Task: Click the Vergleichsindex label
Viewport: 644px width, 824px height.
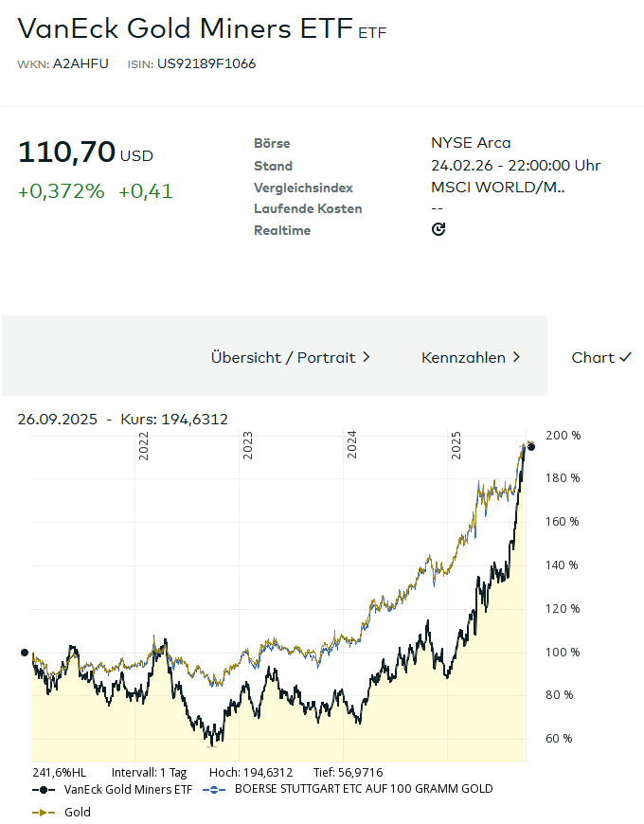Action: [303, 188]
